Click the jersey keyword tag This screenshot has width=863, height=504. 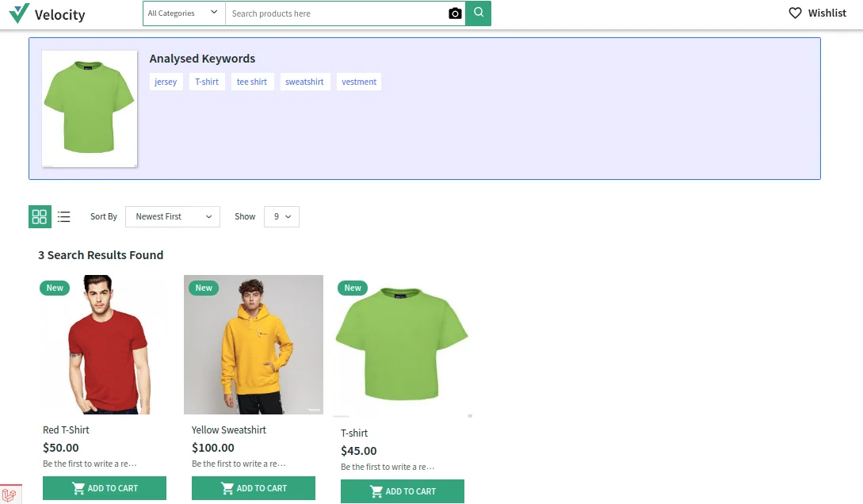[166, 82]
